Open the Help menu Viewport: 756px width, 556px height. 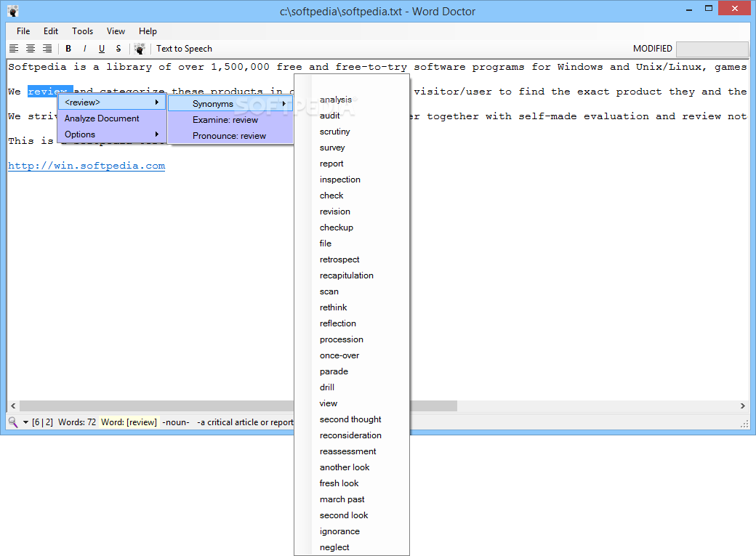click(x=148, y=31)
